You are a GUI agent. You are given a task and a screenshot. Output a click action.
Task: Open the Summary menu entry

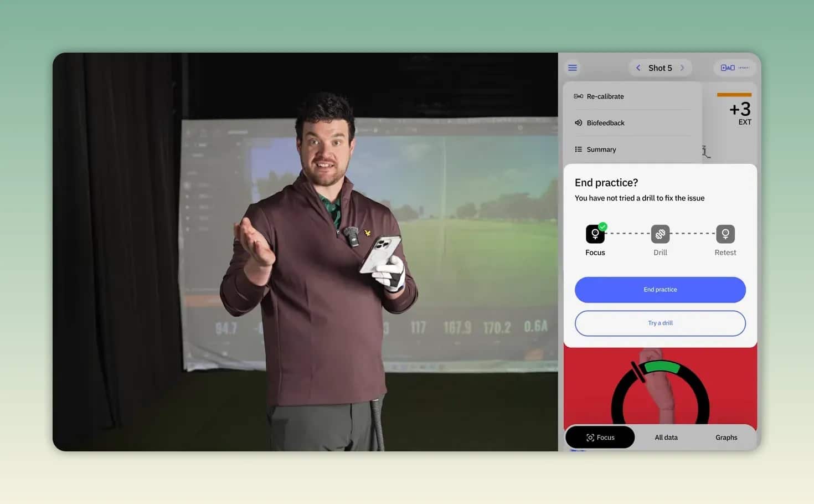coord(633,150)
